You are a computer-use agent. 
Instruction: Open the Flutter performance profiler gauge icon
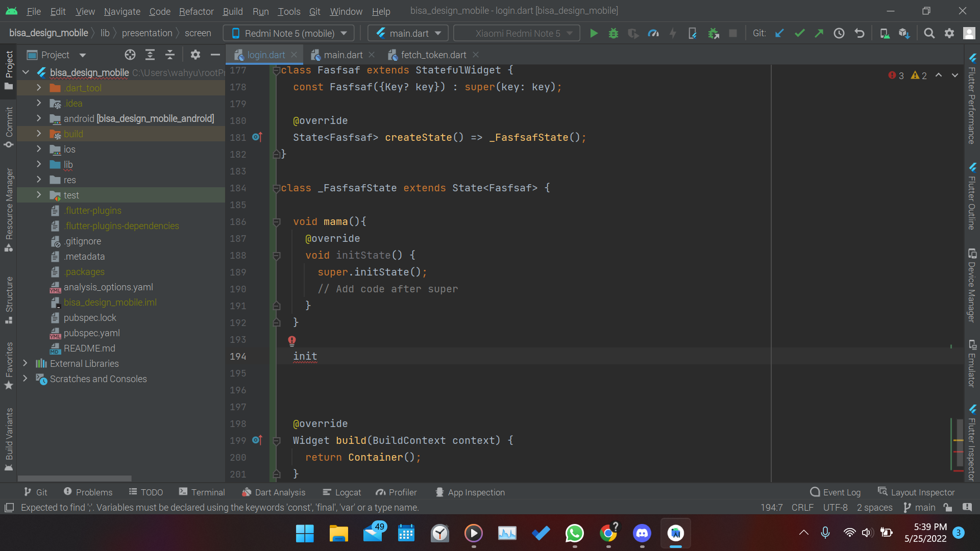653,33
